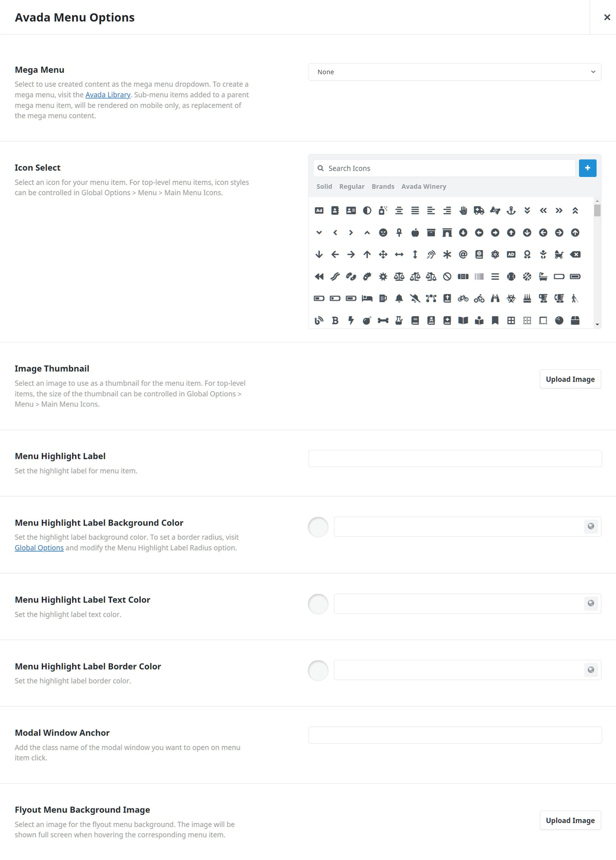The width and height of the screenshot is (616, 860).
Task: Open Background Color swatch picker
Action: [318, 527]
